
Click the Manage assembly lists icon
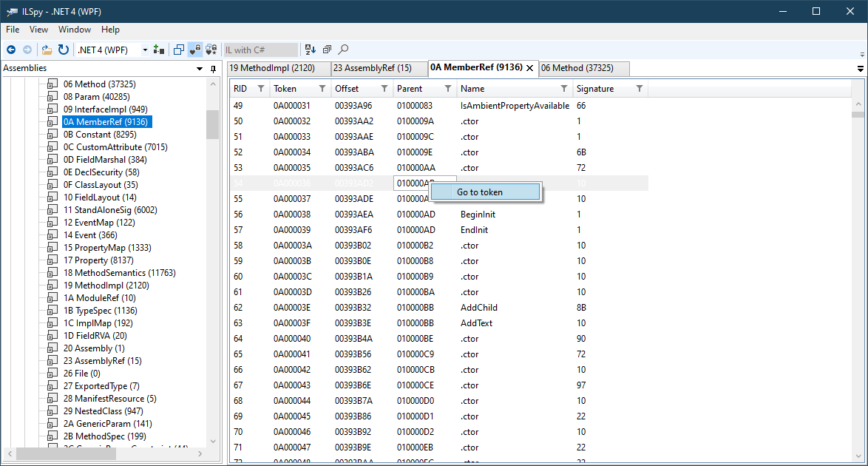pos(158,50)
